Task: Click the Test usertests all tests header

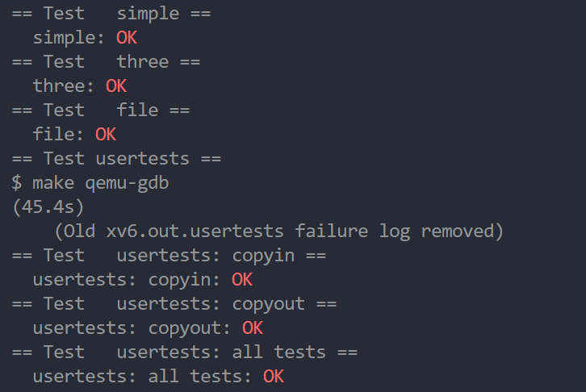Action: [185, 352]
